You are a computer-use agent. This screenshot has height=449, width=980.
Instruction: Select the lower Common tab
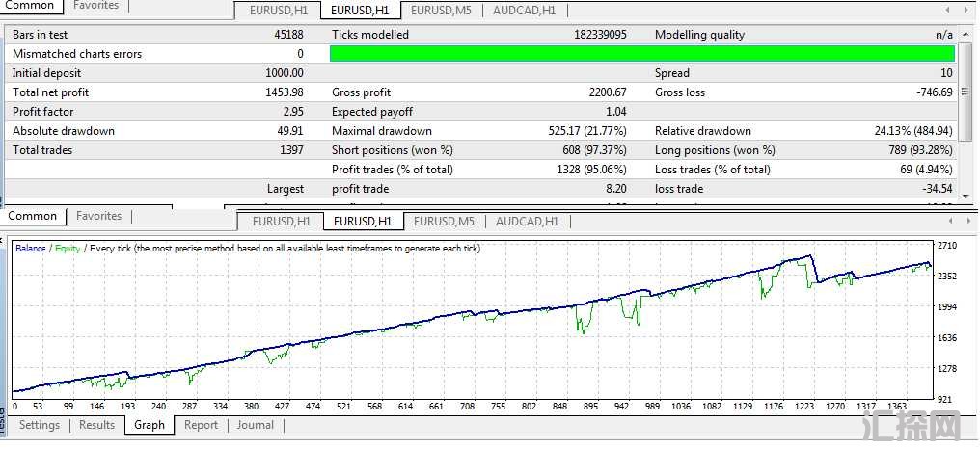click(x=33, y=216)
